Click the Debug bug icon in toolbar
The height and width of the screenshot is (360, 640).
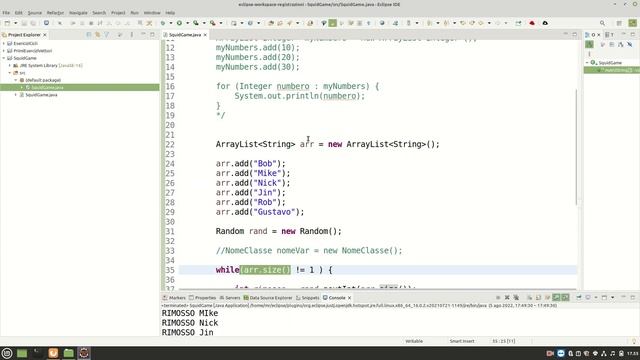[162, 23]
